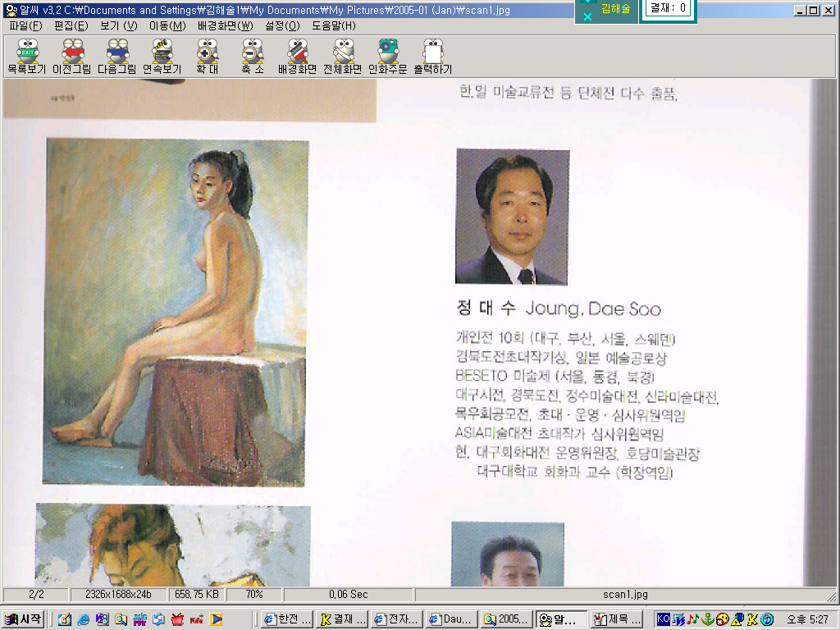The image size is (840, 630).
Task: Click the system clock 오후 5:27
Action: point(808,619)
